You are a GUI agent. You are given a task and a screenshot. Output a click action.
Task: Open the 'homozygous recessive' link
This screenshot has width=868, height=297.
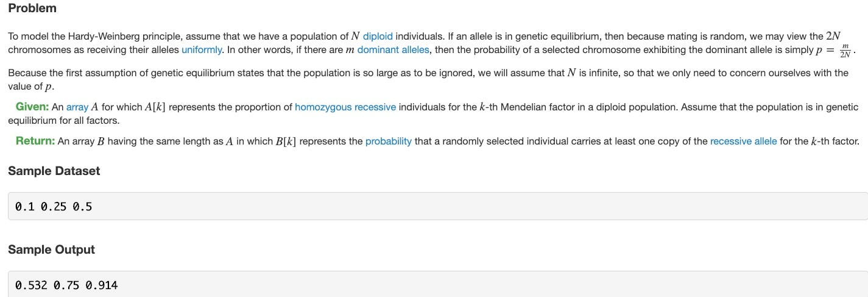pyautogui.click(x=345, y=107)
